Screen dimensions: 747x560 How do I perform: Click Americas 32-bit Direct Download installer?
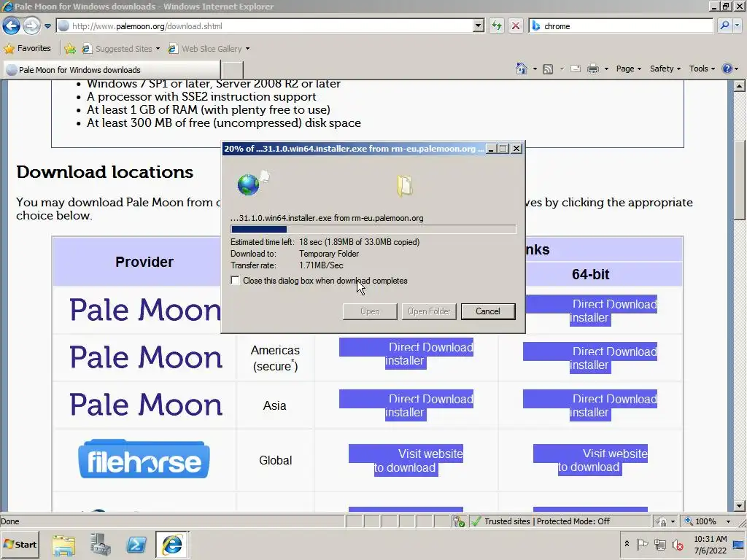point(406,354)
